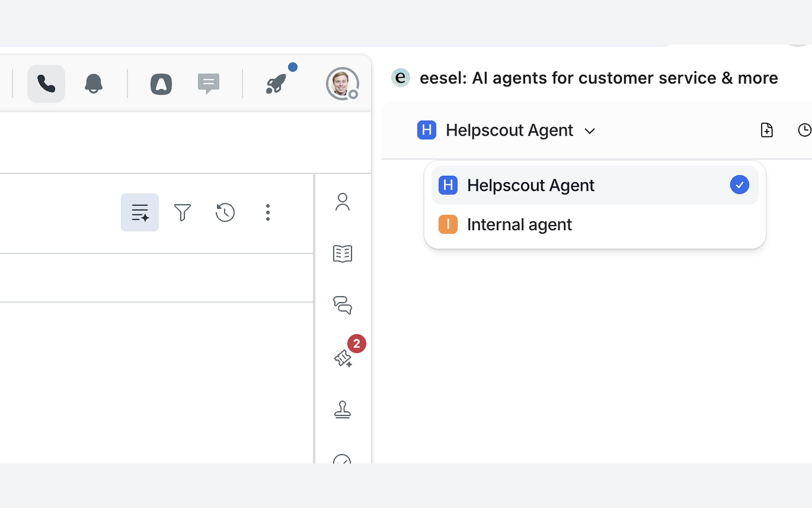Screen dimensions: 812x508
Task: Click the new document plus icon
Action: click(767, 130)
